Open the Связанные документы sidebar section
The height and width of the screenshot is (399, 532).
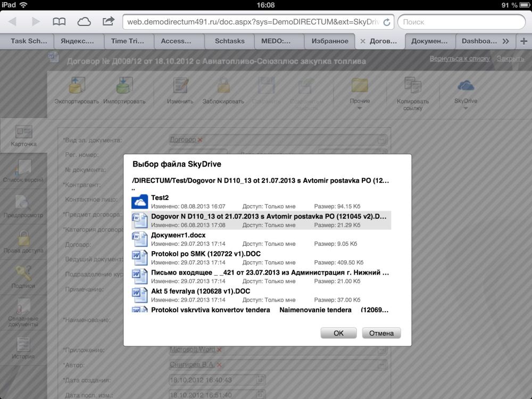tap(23, 312)
